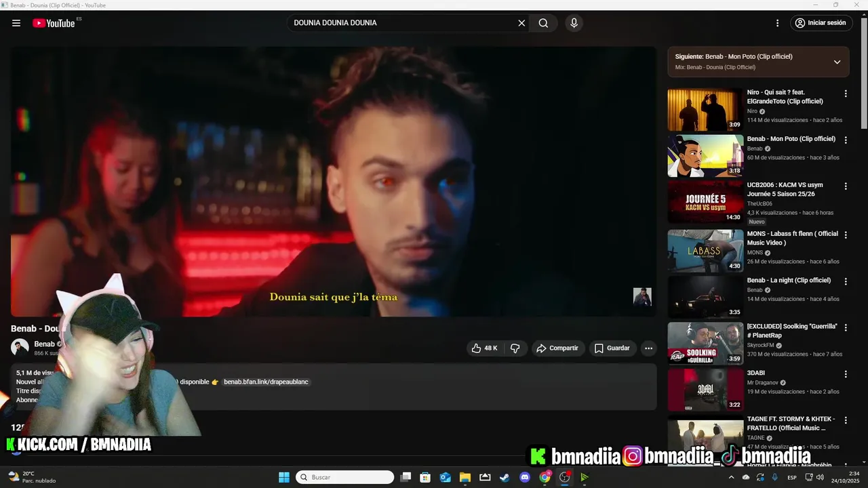Open options for Niro - Qui sait ? video
The image size is (868, 488).
coord(846,94)
